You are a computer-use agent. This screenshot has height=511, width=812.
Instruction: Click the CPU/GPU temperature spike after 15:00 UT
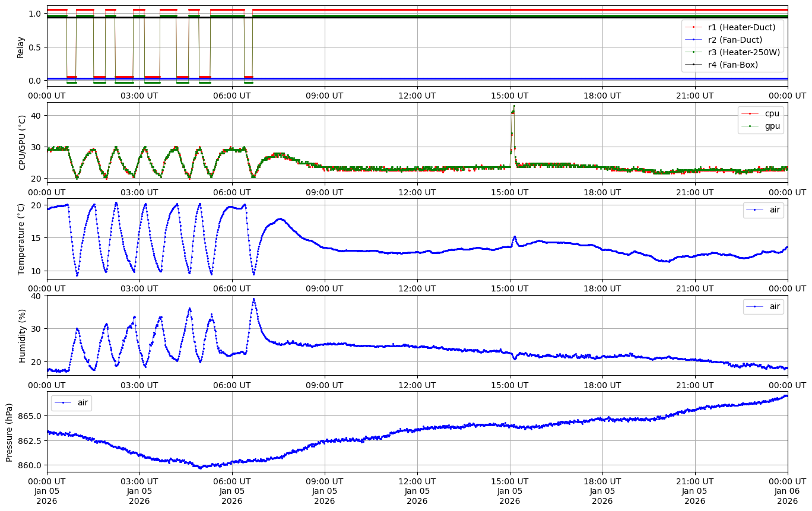click(513, 108)
